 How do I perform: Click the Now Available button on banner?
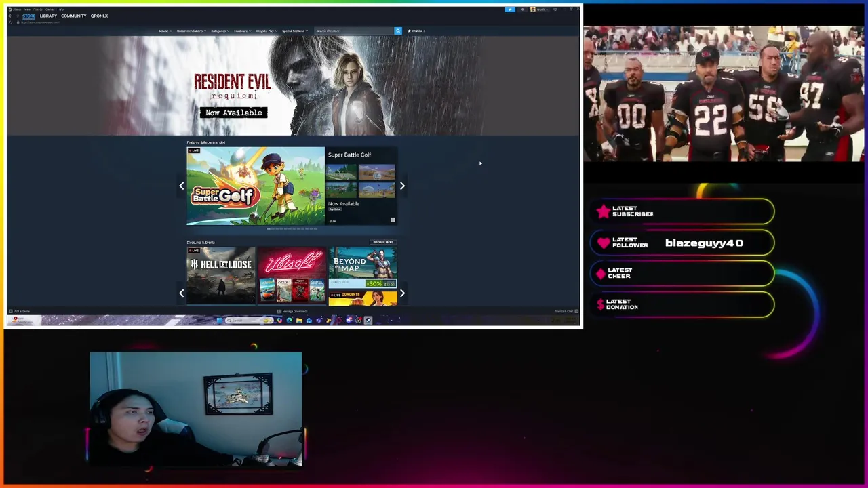tap(233, 113)
